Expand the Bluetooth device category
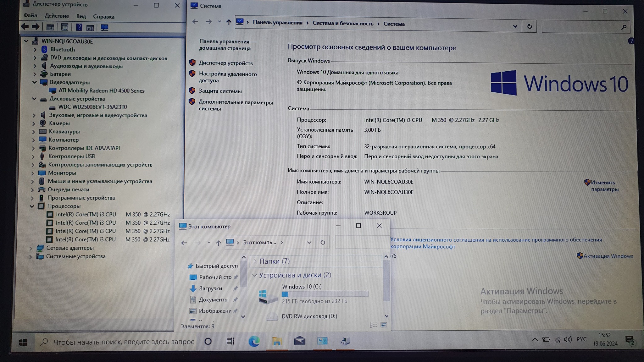 pyautogui.click(x=35, y=50)
